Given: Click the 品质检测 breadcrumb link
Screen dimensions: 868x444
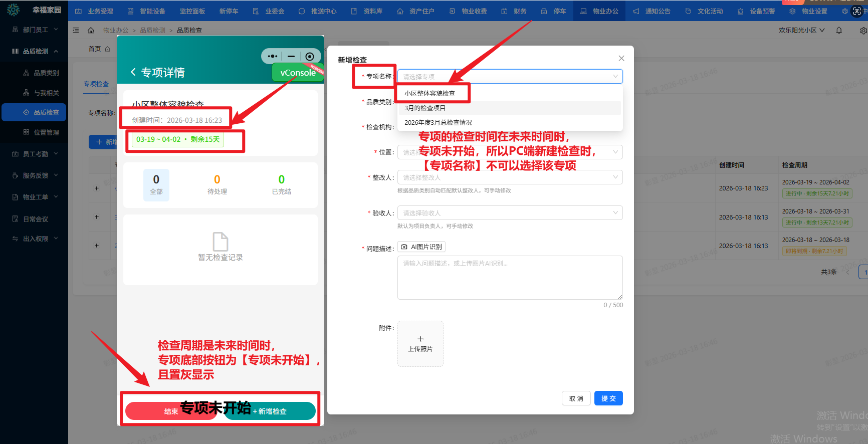Looking at the screenshot, I should click(x=153, y=30).
